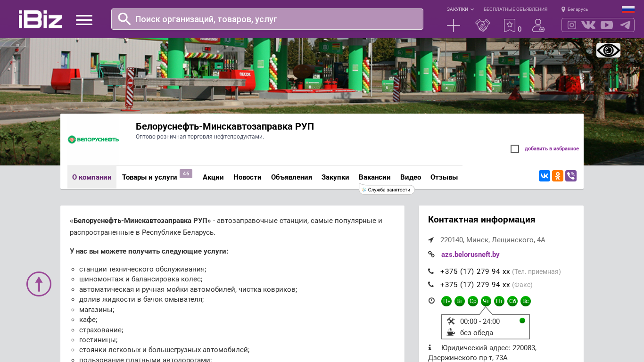Open the О компании tab
This screenshot has height=362, width=644.
point(92,177)
